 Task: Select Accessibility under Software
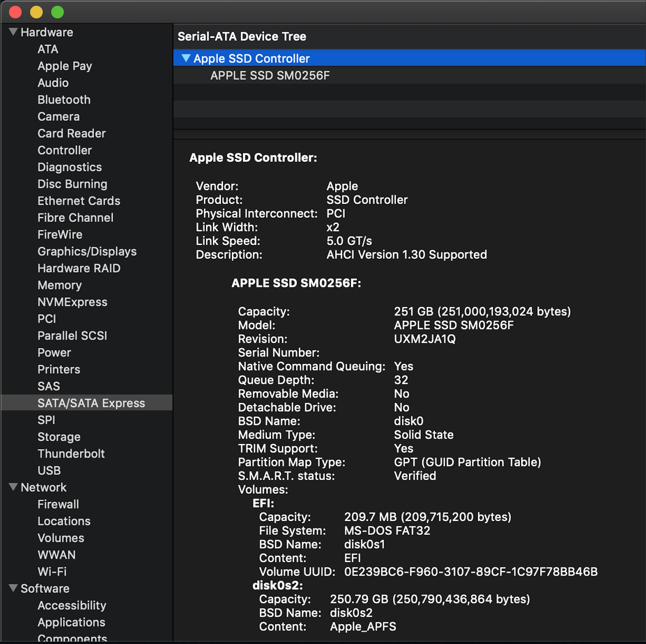(x=72, y=605)
